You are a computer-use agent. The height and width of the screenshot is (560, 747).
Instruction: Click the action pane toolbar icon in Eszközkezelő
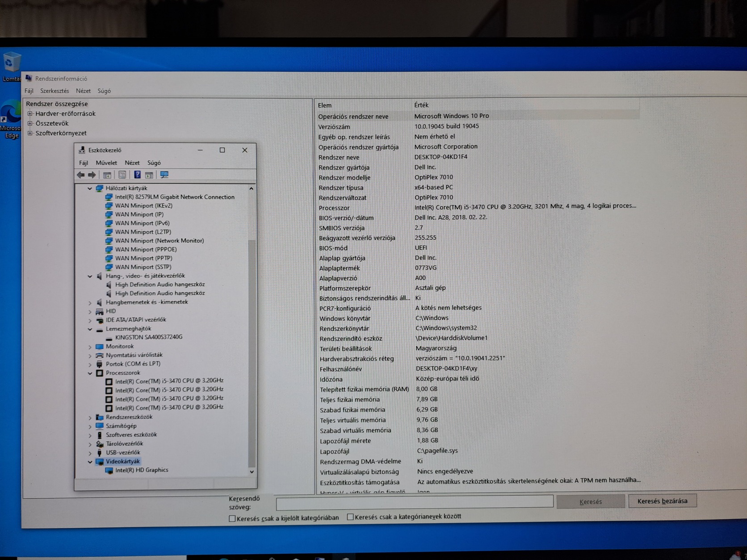[x=149, y=175]
